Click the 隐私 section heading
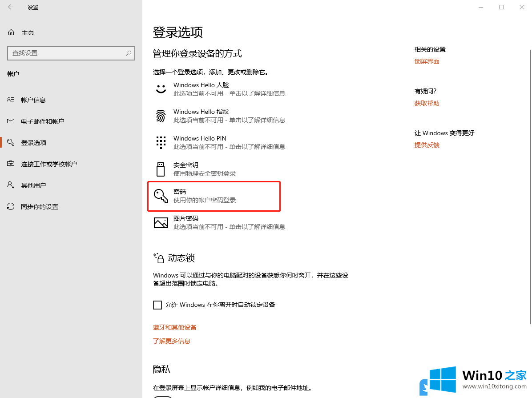The image size is (532, 398). coord(161,369)
